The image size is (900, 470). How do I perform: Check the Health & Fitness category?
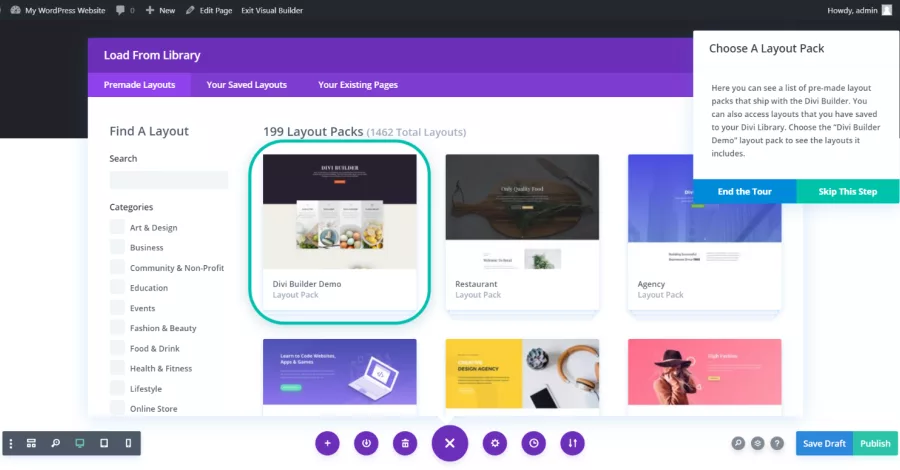coord(117,368)
